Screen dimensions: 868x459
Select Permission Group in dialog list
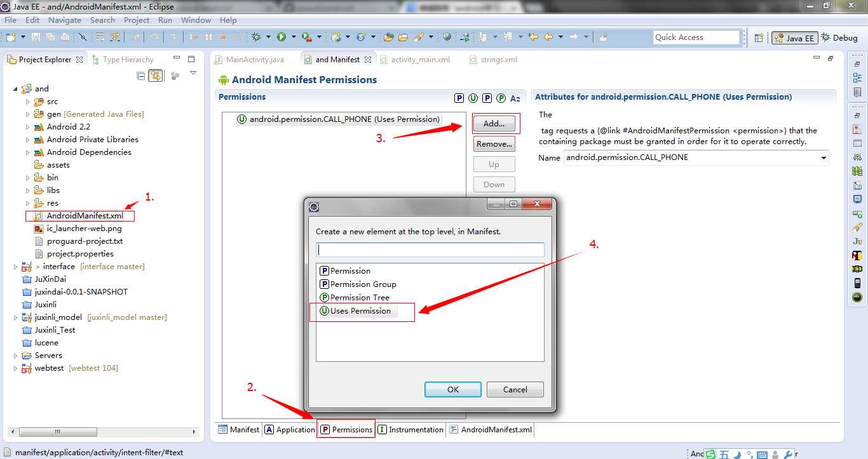pyautogui.click(x=358, y=284)
